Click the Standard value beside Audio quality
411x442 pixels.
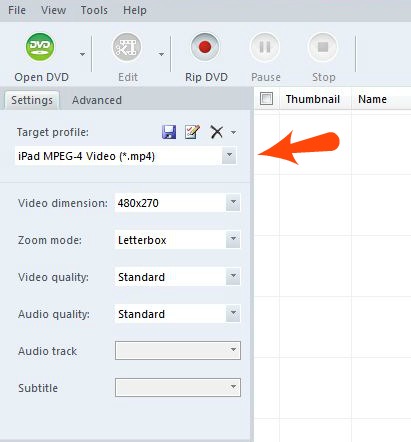tap(141, 314)
